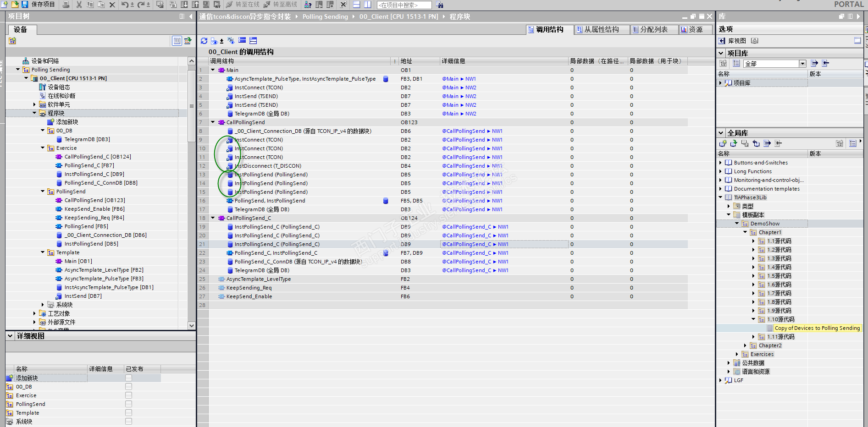Click the open project icon

click(x=15, y=4)
